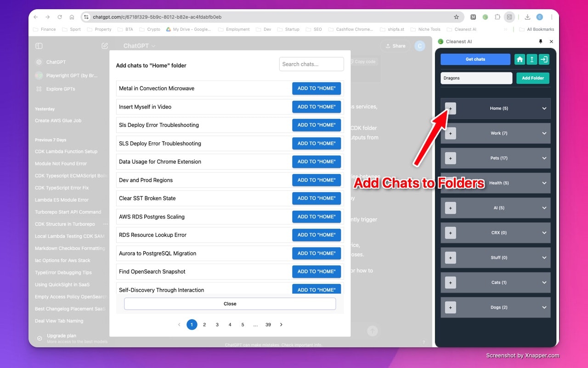Image resolution: width=588 pixels, height=368 pixels.
Task: Open "CDK Lambda Function Setup" chat
Action: point(66,151)
